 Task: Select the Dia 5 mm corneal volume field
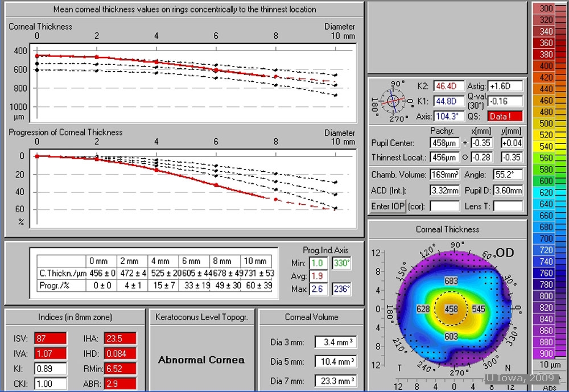click(x=336, y=361)
